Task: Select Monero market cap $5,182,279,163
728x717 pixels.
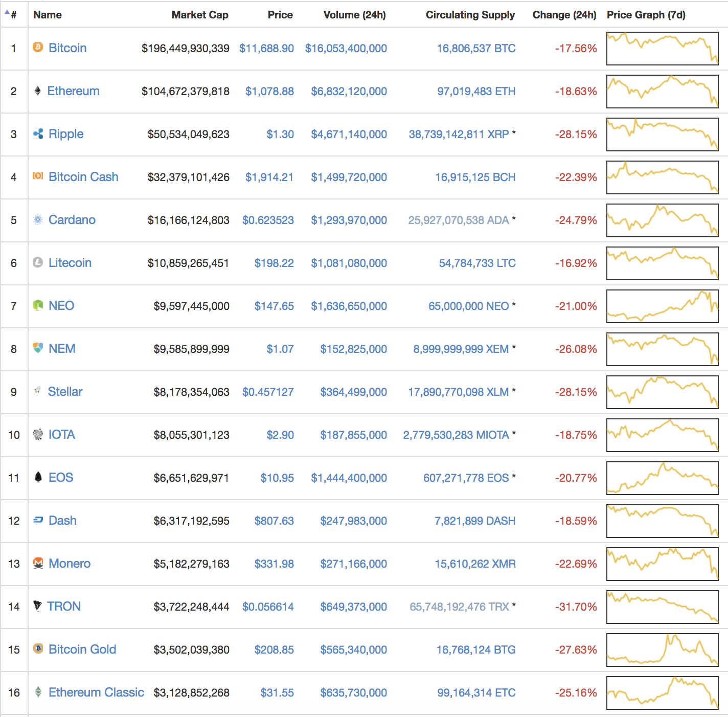Action: tap(192, 564)
